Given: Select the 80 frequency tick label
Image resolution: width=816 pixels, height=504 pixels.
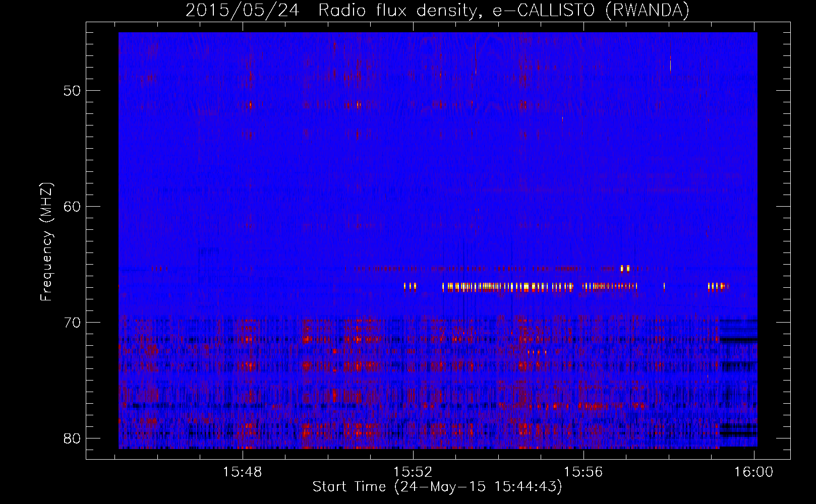Looking at the screenshot, I should (x=72, y=438).
